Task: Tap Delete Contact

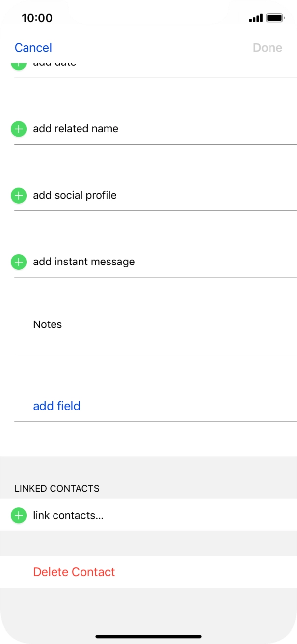Action: pos(74,572)
